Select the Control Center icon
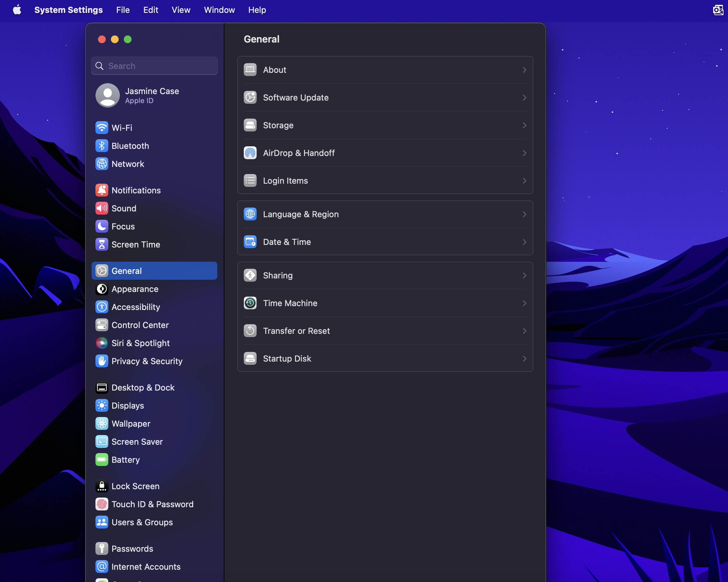The width and height of the screenshot is (728, 582). click(x=102, y=325)
